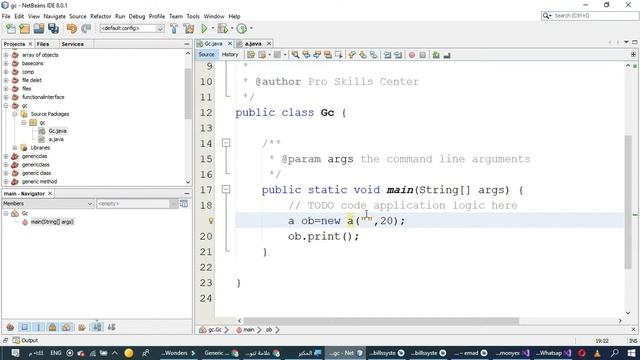The image size is (640, 360).
Task: Click the lightbulb hint on line 19
Action: (211, 221)
